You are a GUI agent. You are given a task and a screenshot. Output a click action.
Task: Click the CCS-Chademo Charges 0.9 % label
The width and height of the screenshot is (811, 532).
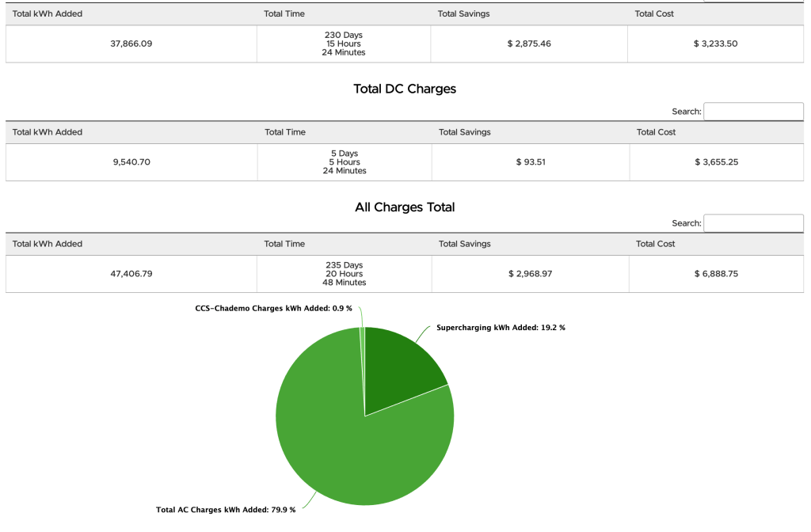pos(275,308)
